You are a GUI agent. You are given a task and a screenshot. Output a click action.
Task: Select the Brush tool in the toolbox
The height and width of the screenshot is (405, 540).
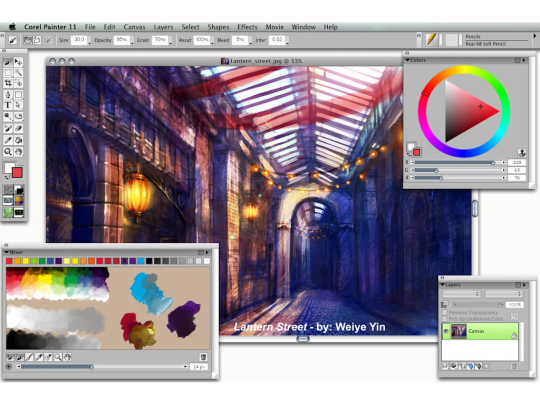(8, 62)
